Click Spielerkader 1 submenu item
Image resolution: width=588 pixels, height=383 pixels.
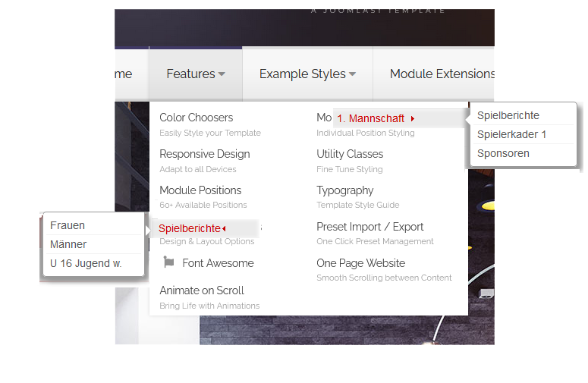(x=511, y=134)
